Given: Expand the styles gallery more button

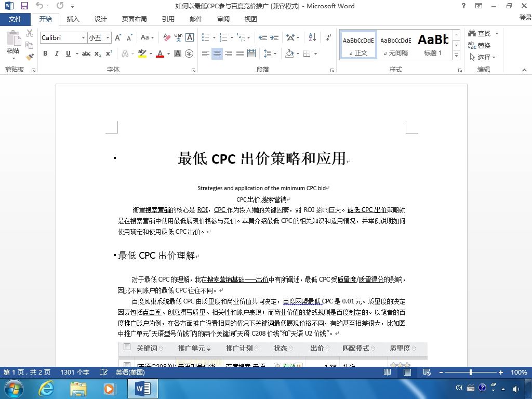Looking at the screenshot, I should point(457,55).
